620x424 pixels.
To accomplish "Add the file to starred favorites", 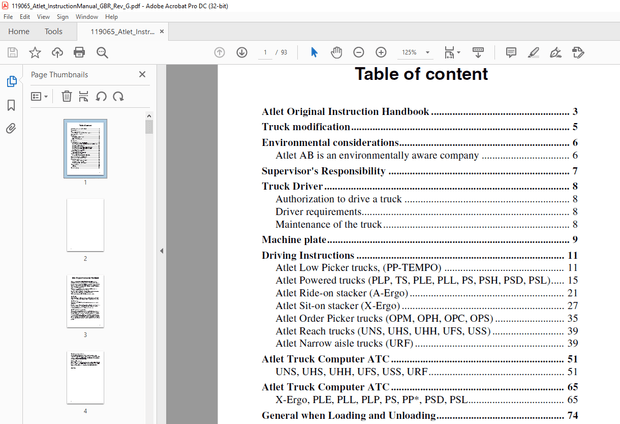I will [35, 52].
